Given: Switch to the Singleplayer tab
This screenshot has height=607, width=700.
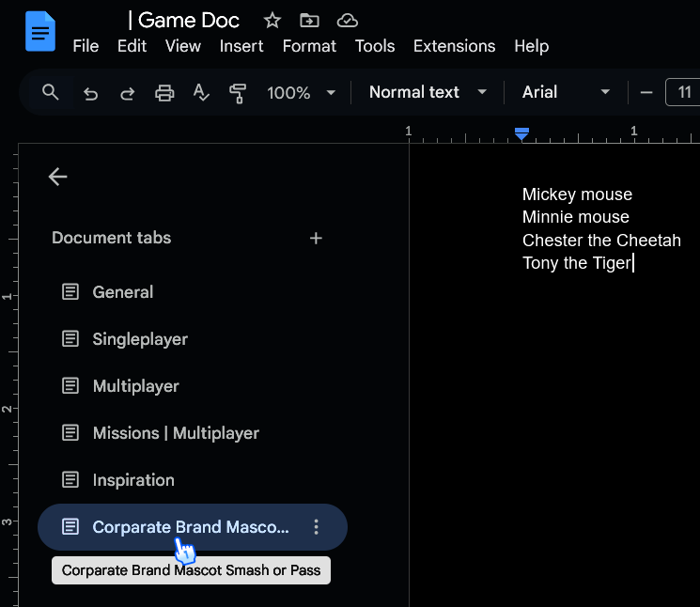Looking at the screenshot, I should (x=193, y=339).
